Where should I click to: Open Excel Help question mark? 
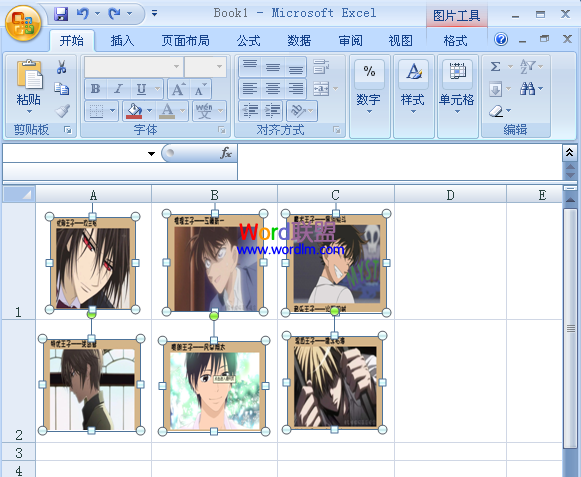click(501, 39)
